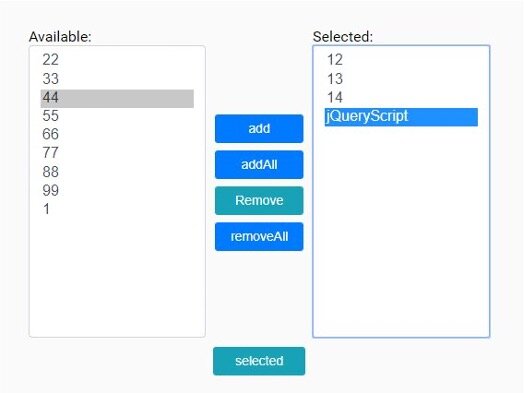The height and width of the screenshot is (393, 524).
Task: Click the selected button at bottom
Action: [259, 361]
